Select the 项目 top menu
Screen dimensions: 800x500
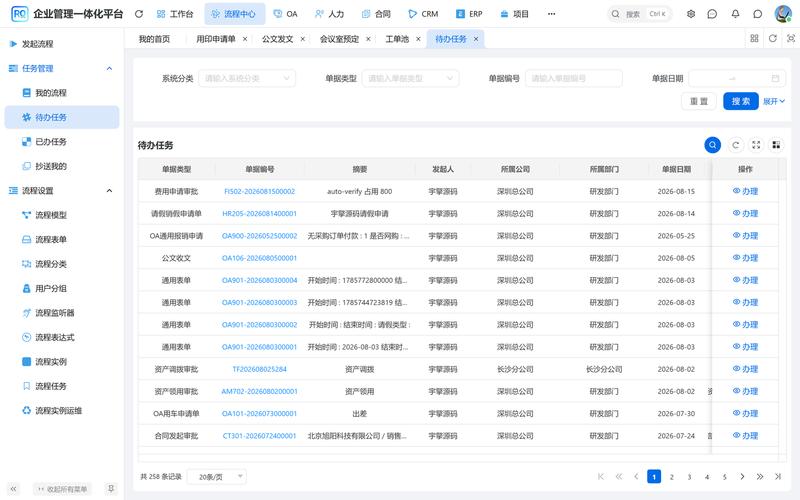tap(514, 14)
